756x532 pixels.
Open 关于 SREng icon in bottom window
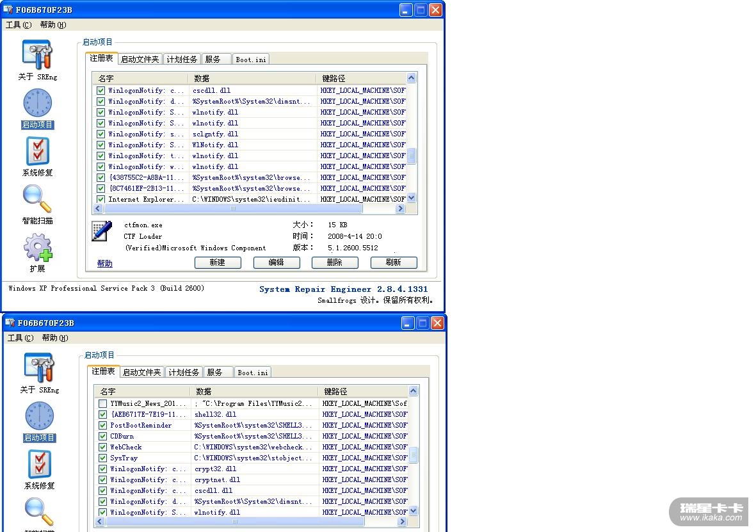pyautogui.click(x=39, y=368)
